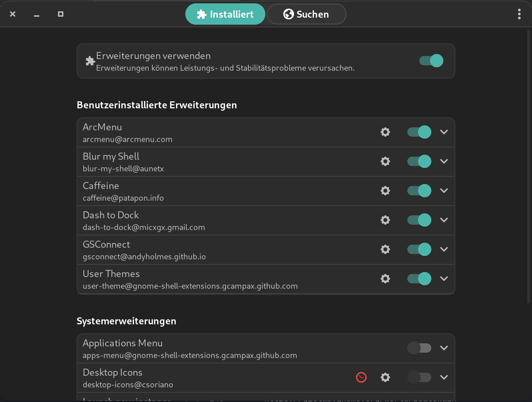Click the red warning icon for Desktop Icons

361,377
